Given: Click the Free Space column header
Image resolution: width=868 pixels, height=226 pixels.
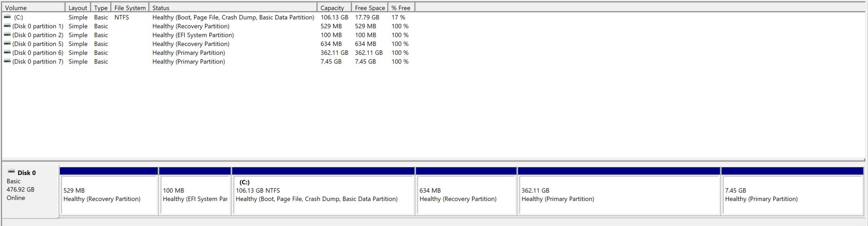Looking at the screenshot, I should point(369,7).
